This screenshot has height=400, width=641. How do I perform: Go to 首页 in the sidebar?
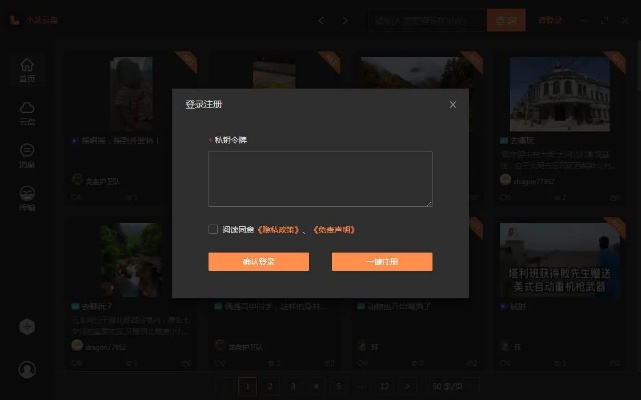pos(27,70)
